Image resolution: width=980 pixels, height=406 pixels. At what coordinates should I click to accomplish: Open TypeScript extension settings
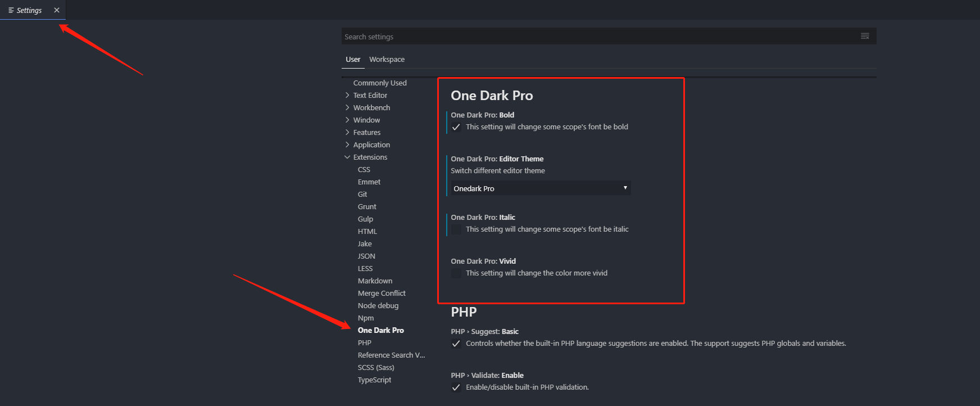pos(374,380)
